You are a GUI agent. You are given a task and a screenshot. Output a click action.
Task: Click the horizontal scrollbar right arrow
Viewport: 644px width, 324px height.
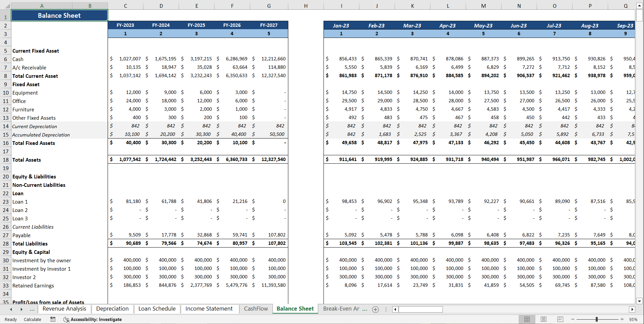[x=632, y=309]
